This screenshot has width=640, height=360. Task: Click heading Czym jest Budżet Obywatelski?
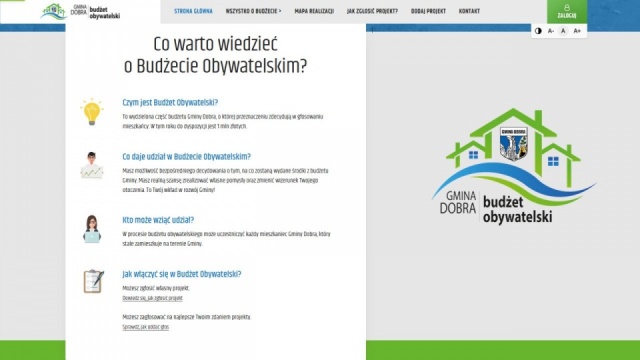tap(170, 102)
